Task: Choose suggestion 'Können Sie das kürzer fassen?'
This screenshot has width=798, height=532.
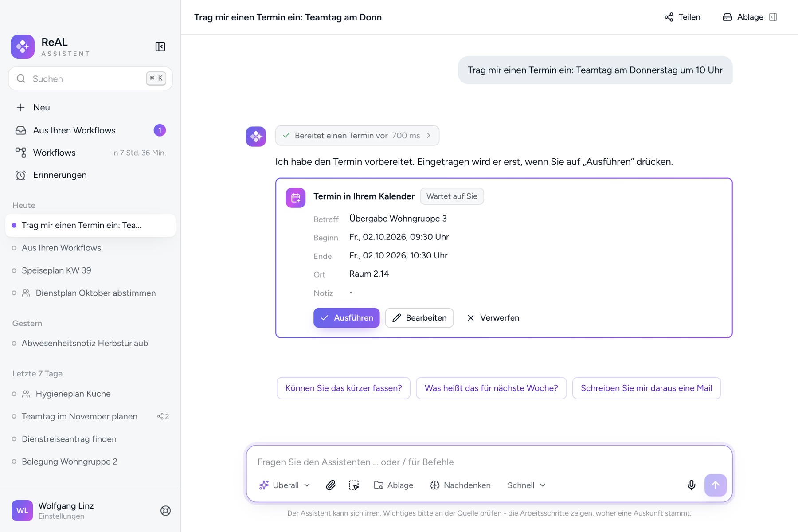Action: (x=344, y=388)
